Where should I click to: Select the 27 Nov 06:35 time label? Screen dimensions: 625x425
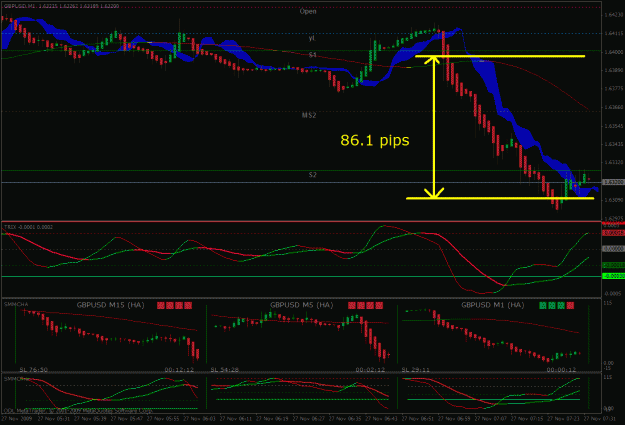coord(345,419)
